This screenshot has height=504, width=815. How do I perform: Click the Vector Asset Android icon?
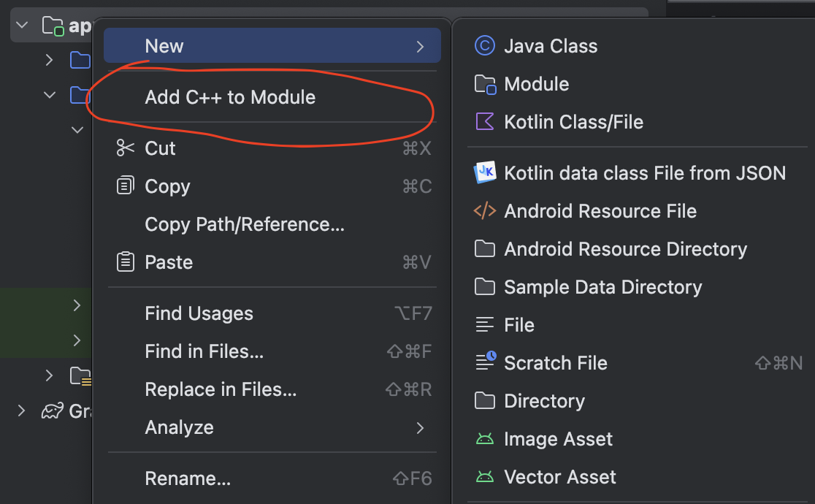(x=485, y=477)
